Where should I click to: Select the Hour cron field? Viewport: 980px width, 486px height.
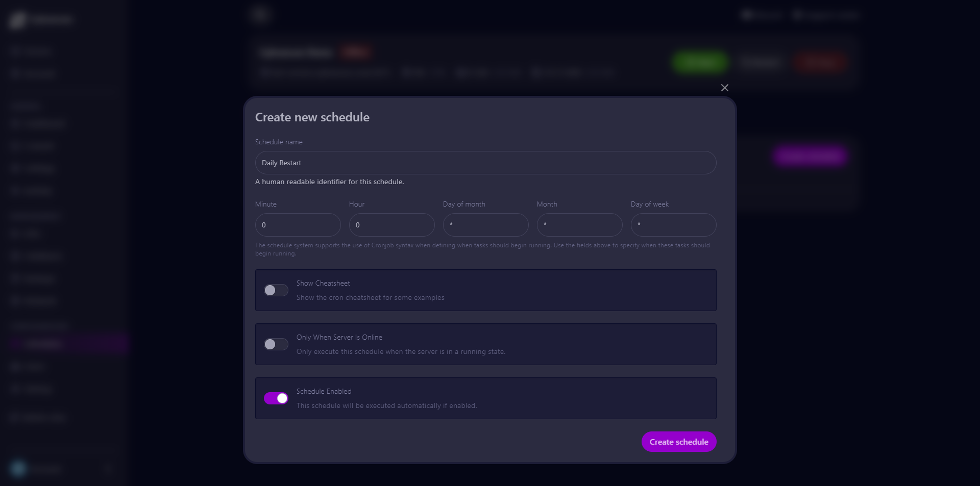391,225
